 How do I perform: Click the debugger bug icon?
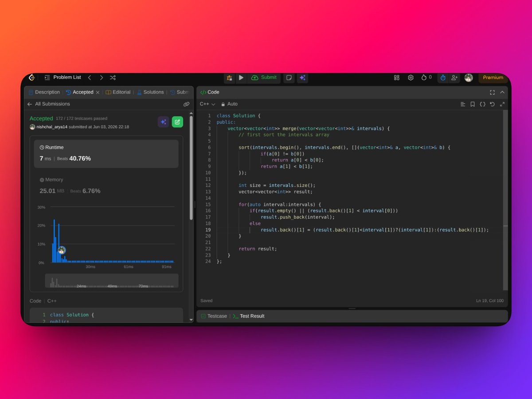(x=229, y=78)
